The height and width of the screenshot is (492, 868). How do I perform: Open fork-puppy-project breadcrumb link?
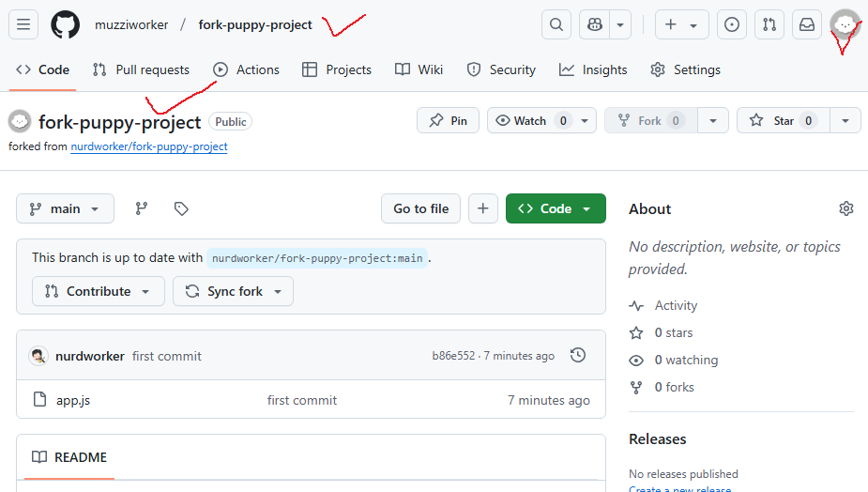click(x=255, y=25)
